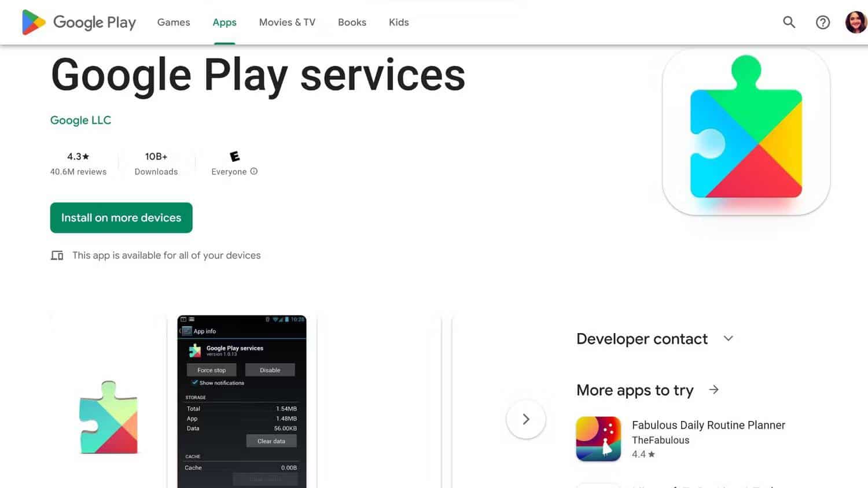868x488 pixels.
Task: Advance the screenshot carousel with the arrow
Action: point(525,419)
